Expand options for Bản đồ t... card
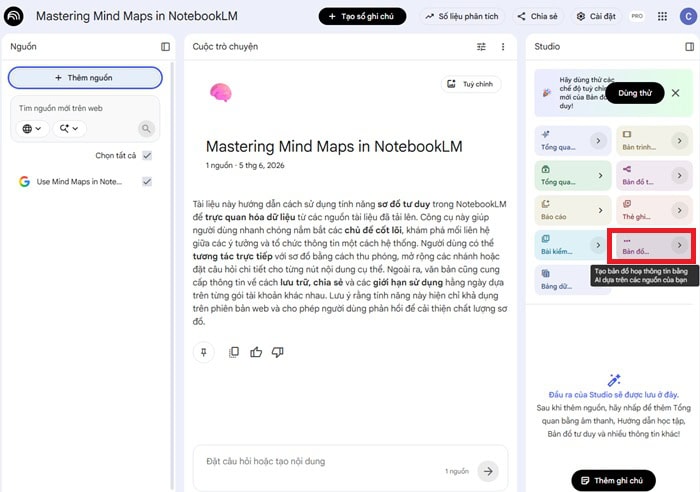 679,175
